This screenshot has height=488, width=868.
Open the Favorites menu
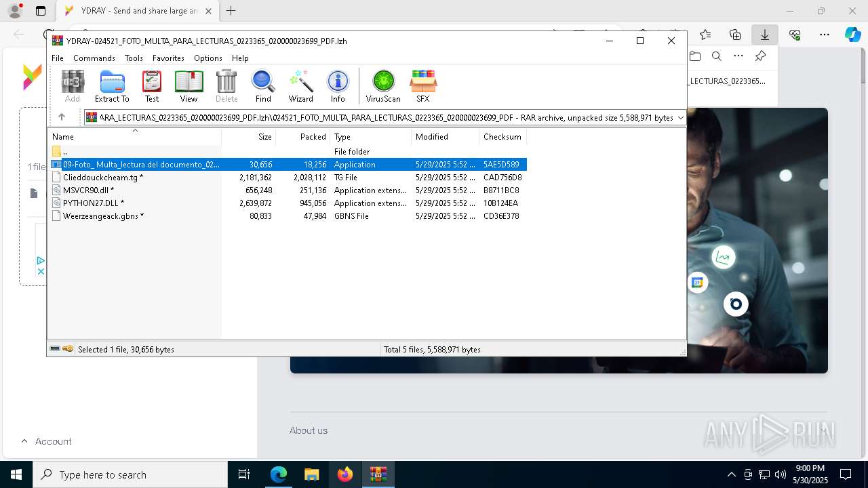168,58
